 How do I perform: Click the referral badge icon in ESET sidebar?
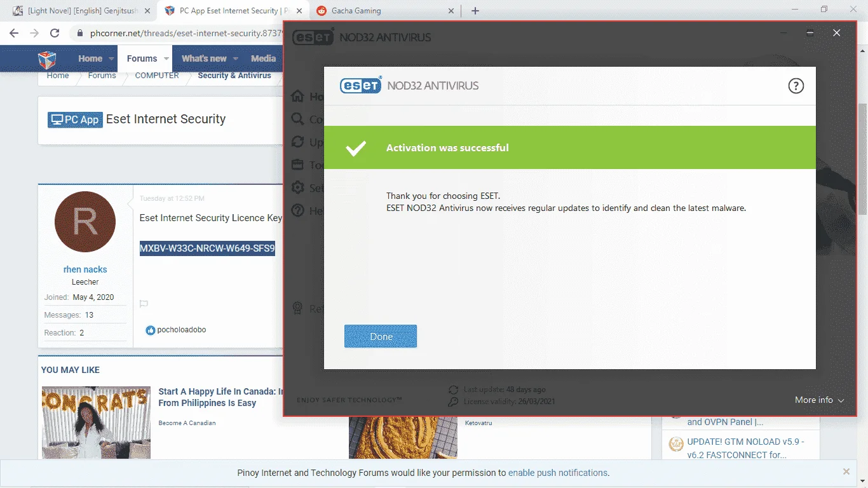[x=297, y=308]
